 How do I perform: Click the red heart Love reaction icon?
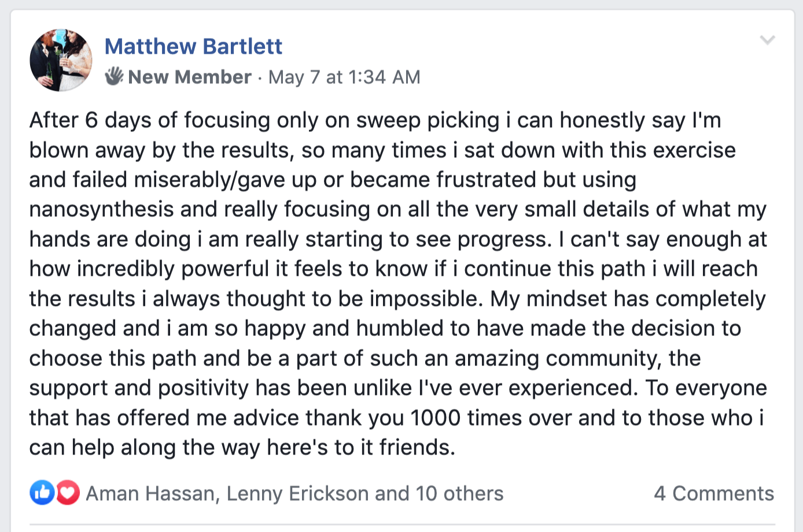(68, 493)
